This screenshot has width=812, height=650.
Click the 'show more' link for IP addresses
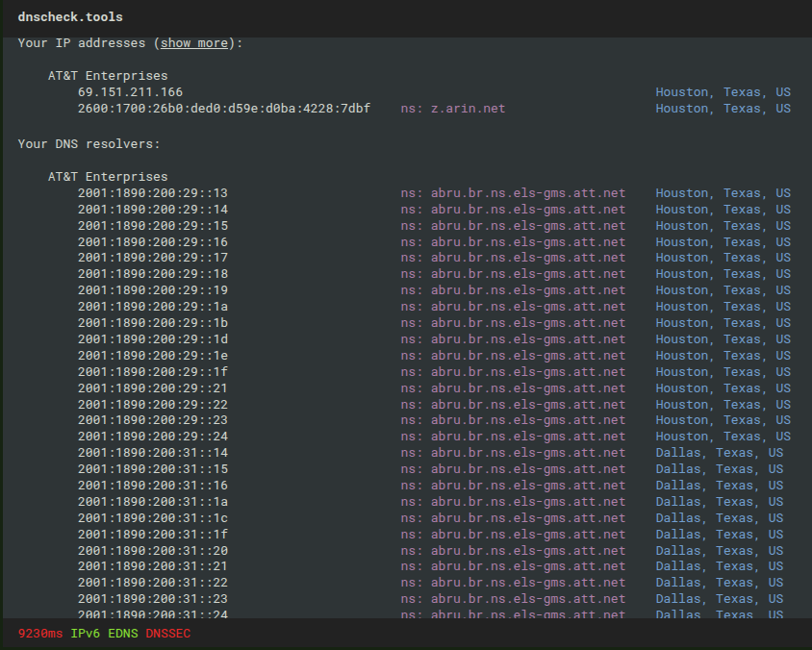point(194,43)
